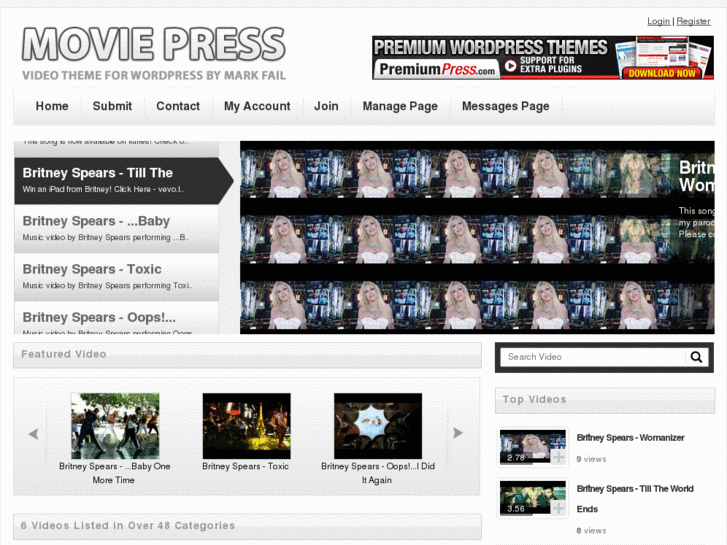The height and width of the screenshot is (545, 727).
Task: Click the 9 views text
Action: point(591,459)
